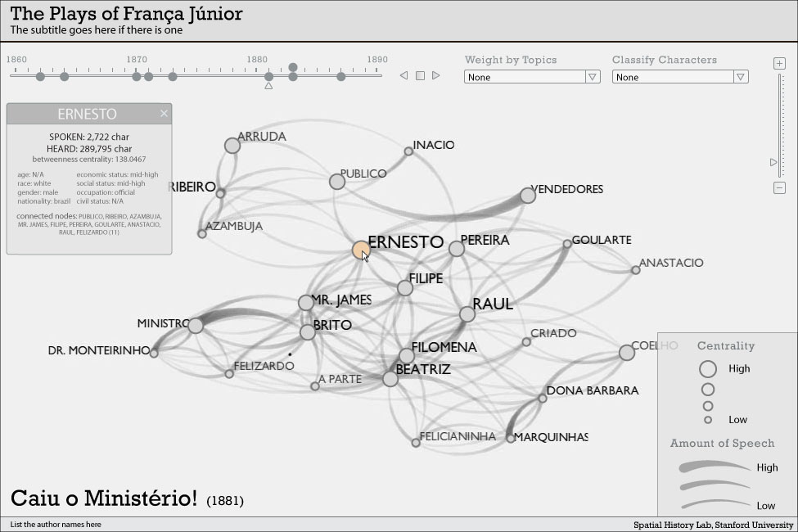
Task: Select the ARRUDA node circle
Action: (232, 145)
